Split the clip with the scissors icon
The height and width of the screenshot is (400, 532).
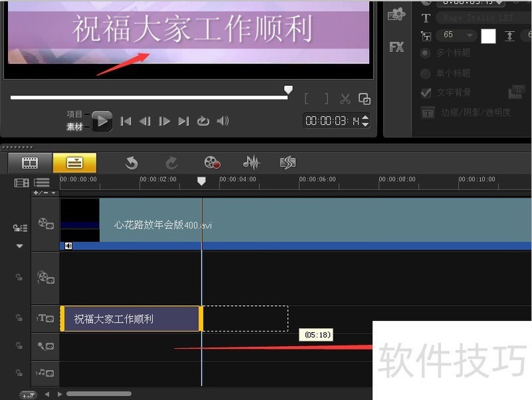(345, 99)
